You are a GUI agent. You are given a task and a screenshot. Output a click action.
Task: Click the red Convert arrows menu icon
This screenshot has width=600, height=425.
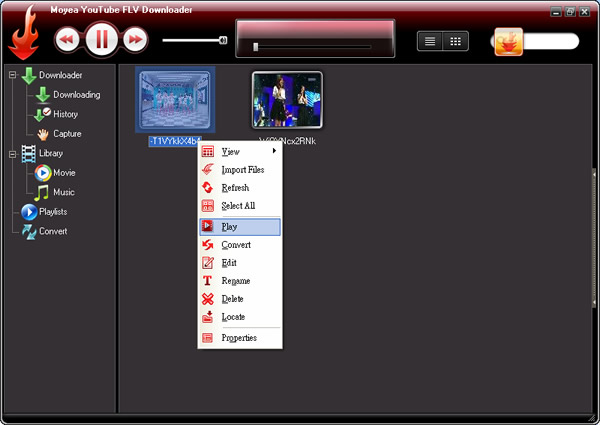[208, 244]
